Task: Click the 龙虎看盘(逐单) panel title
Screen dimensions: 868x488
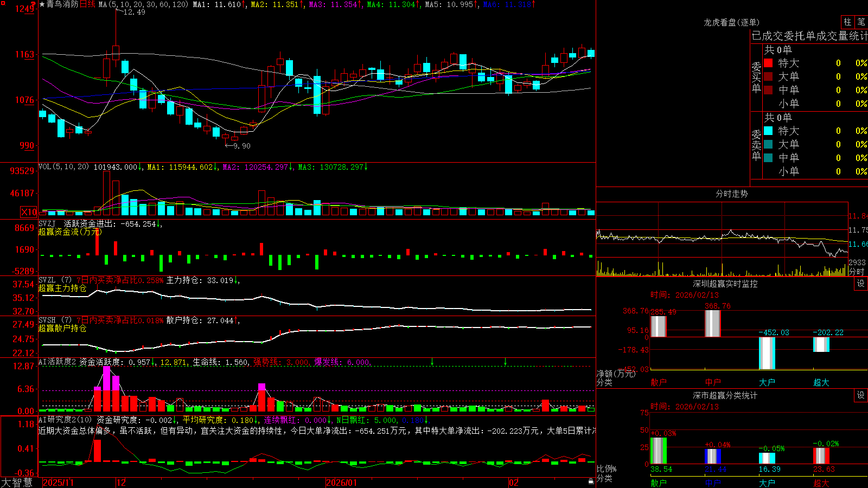Action: (x=731, y=22)
